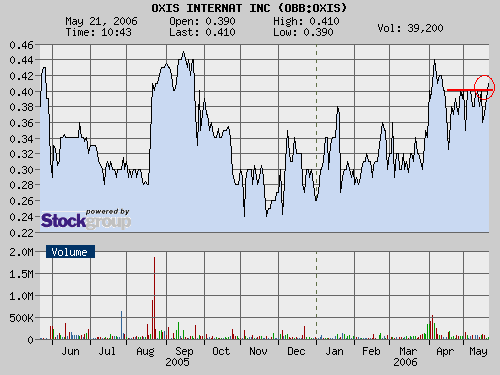Click the Jan month label
Viewport: 500px width, 375px height.
click(x=334, y=351)
